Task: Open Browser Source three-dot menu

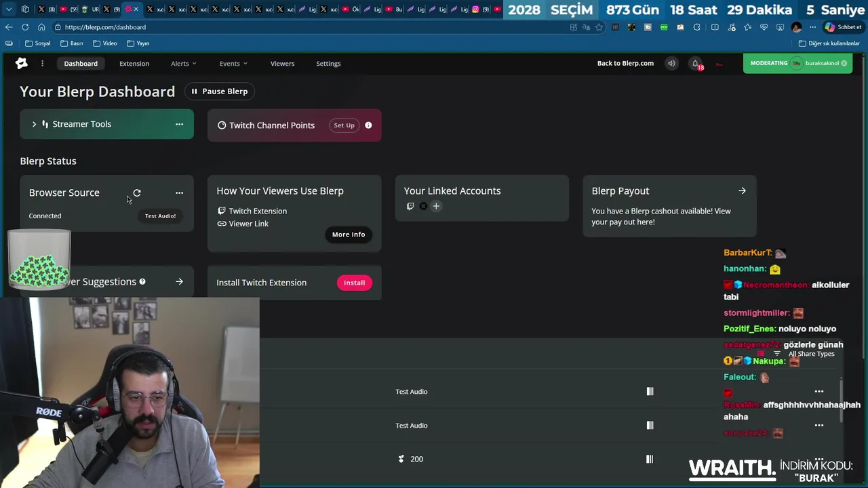Action: click(179, 193)
